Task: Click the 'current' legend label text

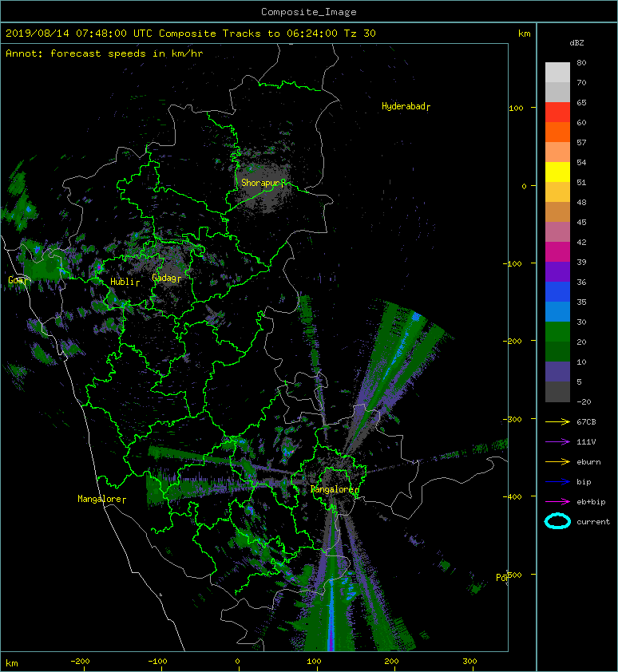Action: 593,522
